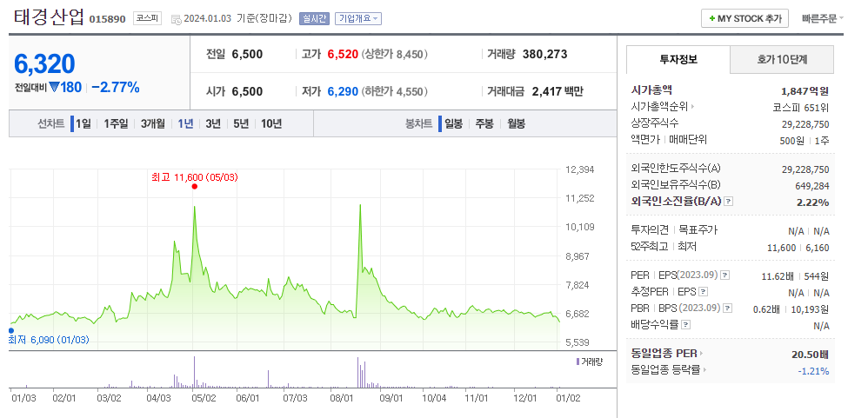Click the 시가총액 value 1,847억원
This screenshot has height=418, width=868.
pos(805,92)
